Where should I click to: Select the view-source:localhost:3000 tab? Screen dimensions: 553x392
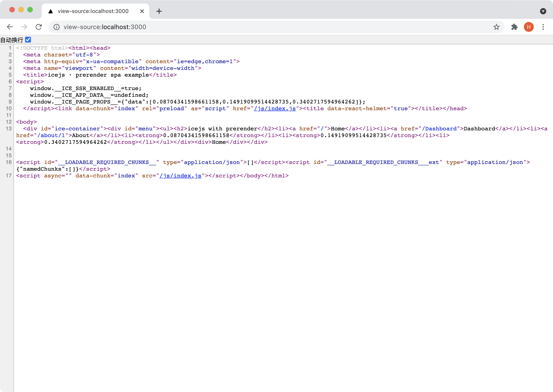pos(95,11)
